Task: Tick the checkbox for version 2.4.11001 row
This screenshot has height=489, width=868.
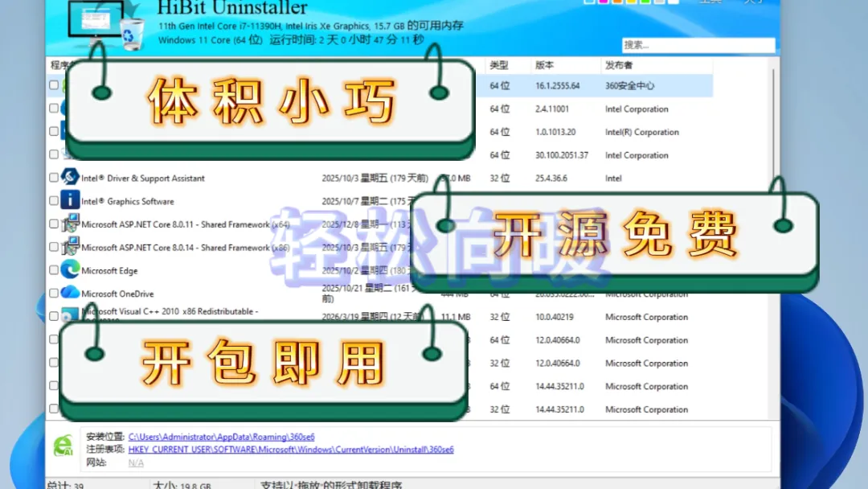Action: click(54, 108)
